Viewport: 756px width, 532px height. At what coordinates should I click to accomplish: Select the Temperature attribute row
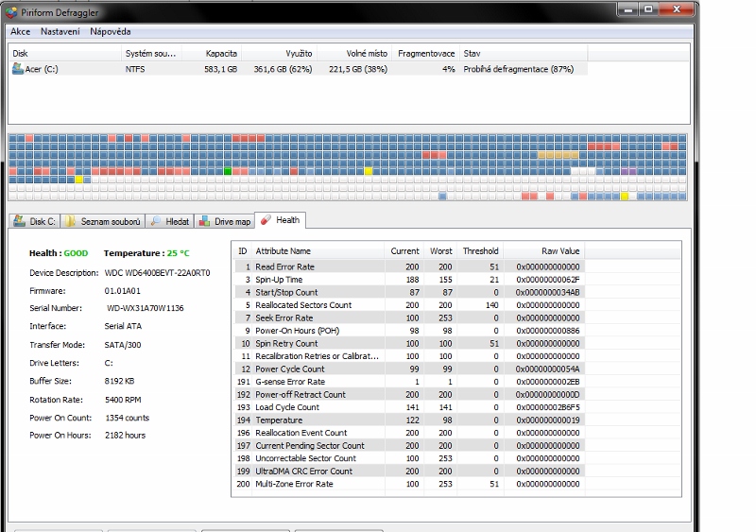pos(409,420)
